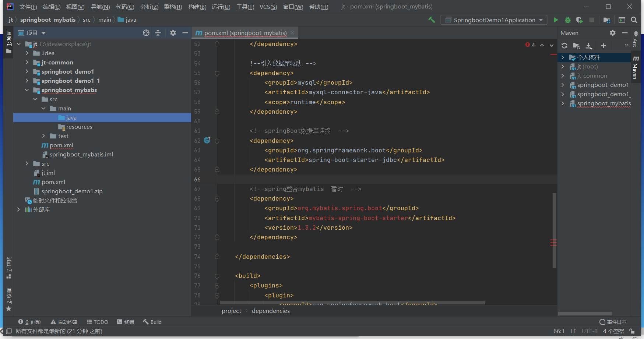The height and width of the screenshot is (339, 644).
Task: Toggle the Ant side tool window
Action: (636, 38)
